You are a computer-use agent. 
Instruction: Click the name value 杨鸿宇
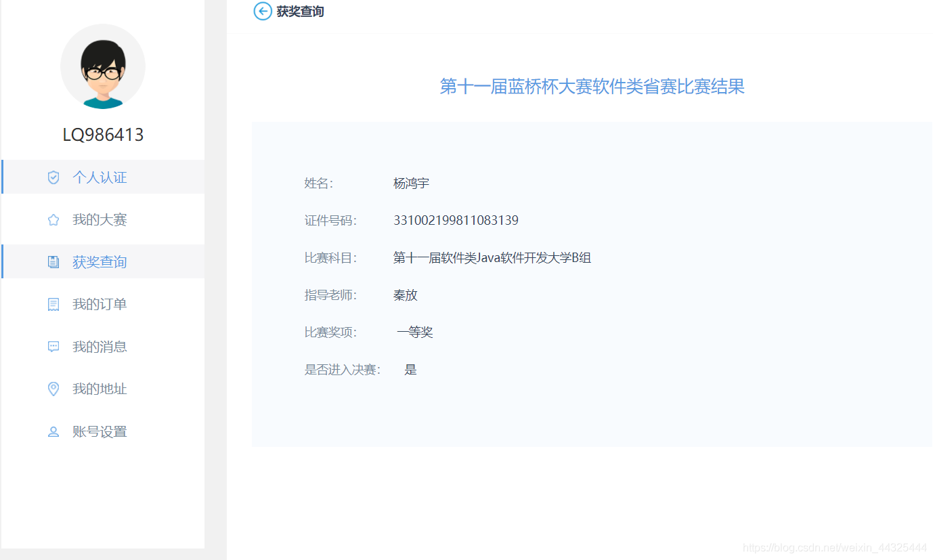tap(412, 184)
